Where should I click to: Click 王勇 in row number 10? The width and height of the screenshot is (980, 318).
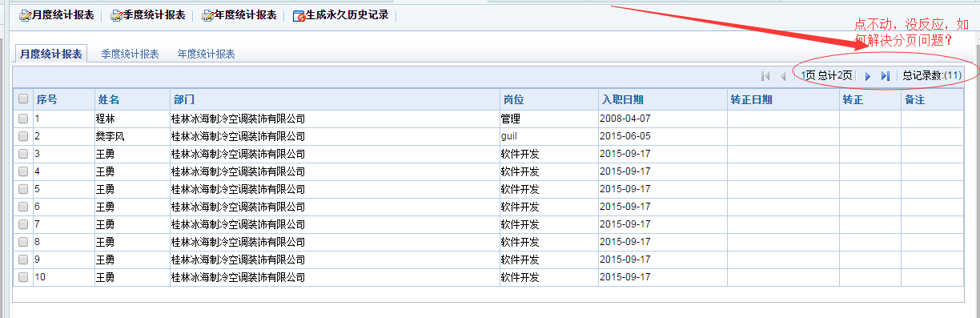coord(105,277)
